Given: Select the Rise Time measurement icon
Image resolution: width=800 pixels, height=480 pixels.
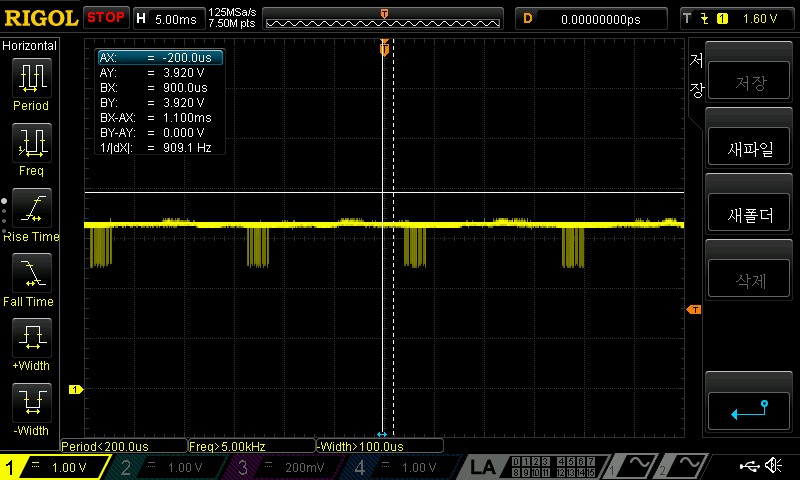Looking at the screenshot, I should click(x=32, y=208).
